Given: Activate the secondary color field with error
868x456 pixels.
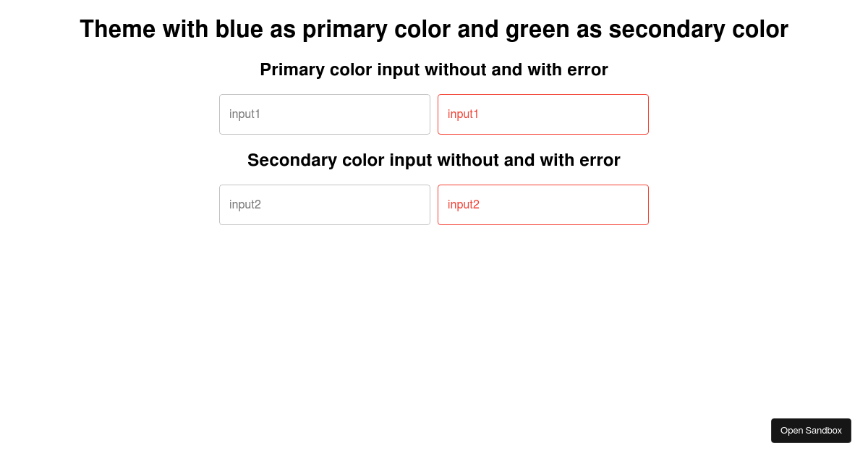Looking at the screenshot, I should point(543,205).
